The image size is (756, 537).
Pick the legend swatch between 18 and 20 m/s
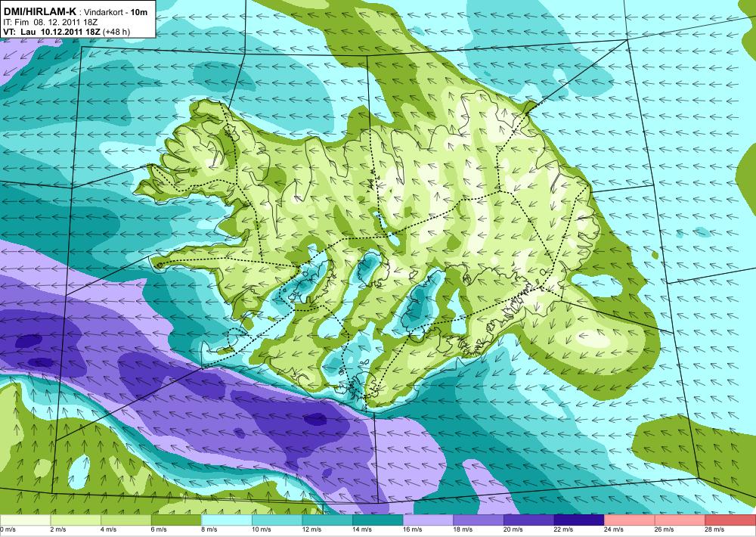coord(479,520)
